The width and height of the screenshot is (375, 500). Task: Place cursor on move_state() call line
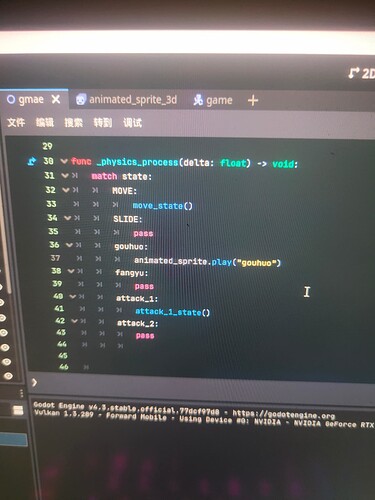coord(163,206)
